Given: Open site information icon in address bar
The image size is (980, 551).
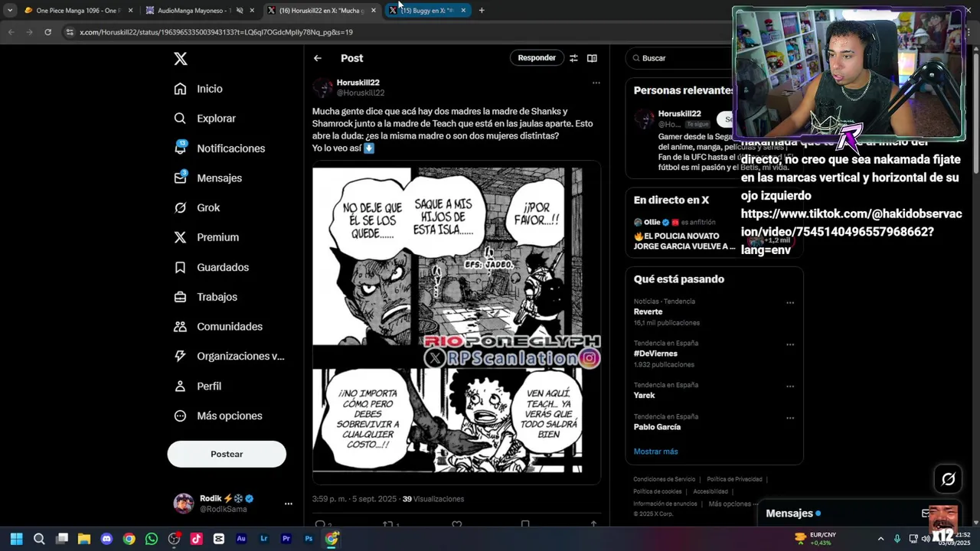Looking at the screenshot, I should 70,32.
